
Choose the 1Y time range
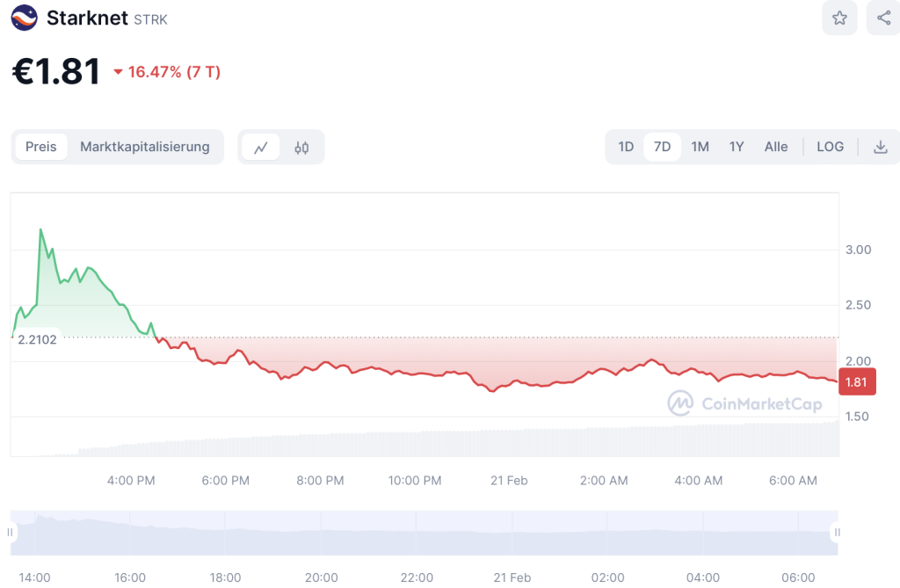pos(737,147)
